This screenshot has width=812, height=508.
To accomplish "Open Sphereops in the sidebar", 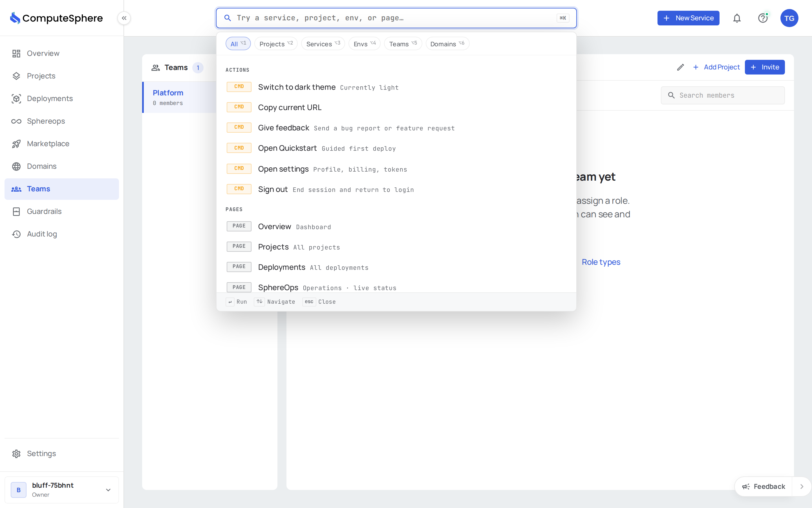I will click(x=62, y=121).
